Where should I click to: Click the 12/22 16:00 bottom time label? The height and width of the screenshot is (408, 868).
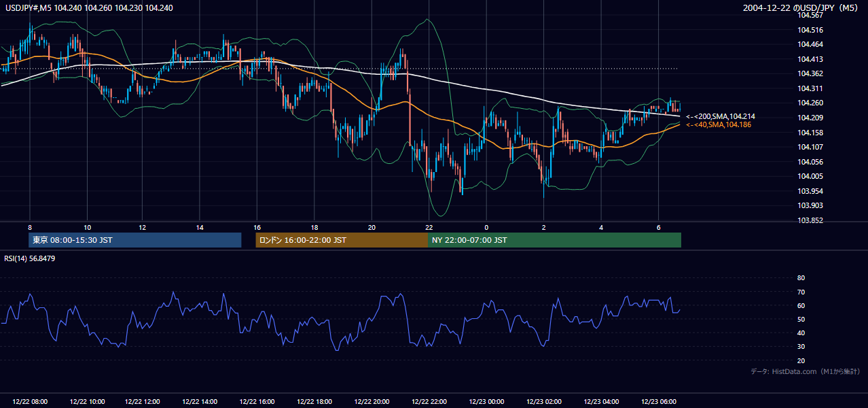[x=258, y=401]
